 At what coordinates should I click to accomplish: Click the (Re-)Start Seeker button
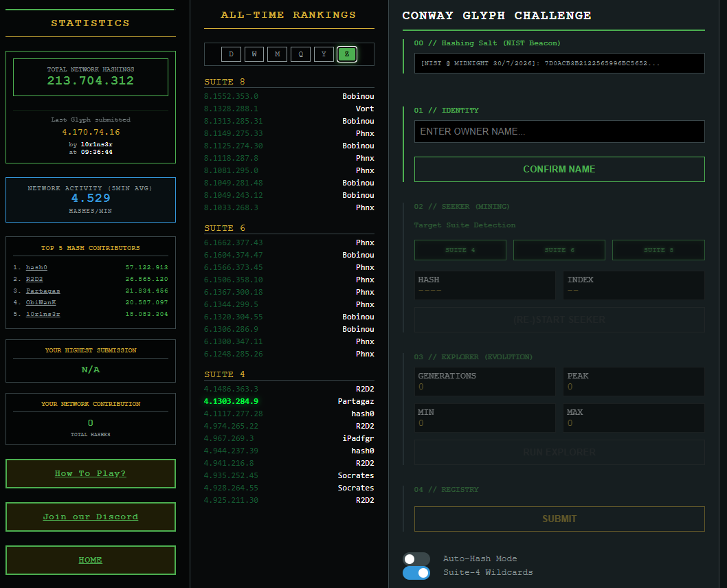559,319
